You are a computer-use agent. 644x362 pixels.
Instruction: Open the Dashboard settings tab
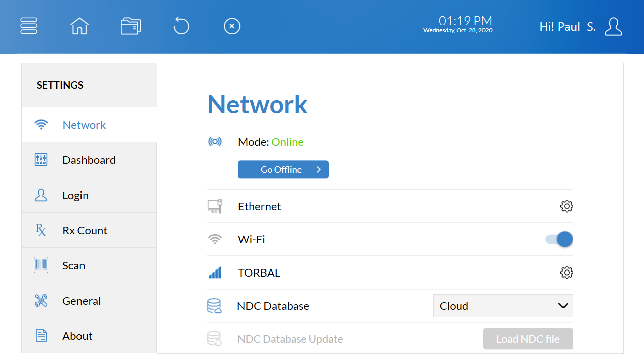pos(89,160)
